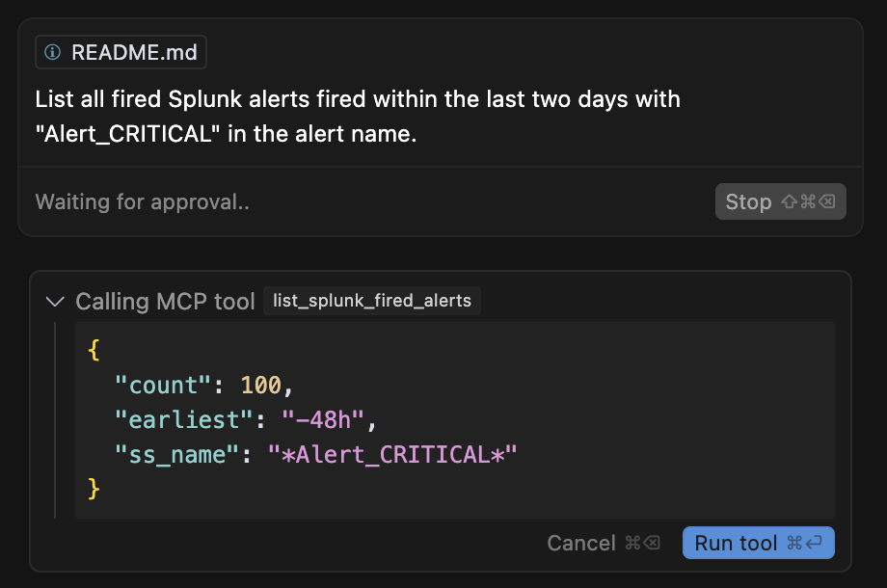Click the "ss_name" parameter key
The image size is (887, 588).
pos(183,455)
